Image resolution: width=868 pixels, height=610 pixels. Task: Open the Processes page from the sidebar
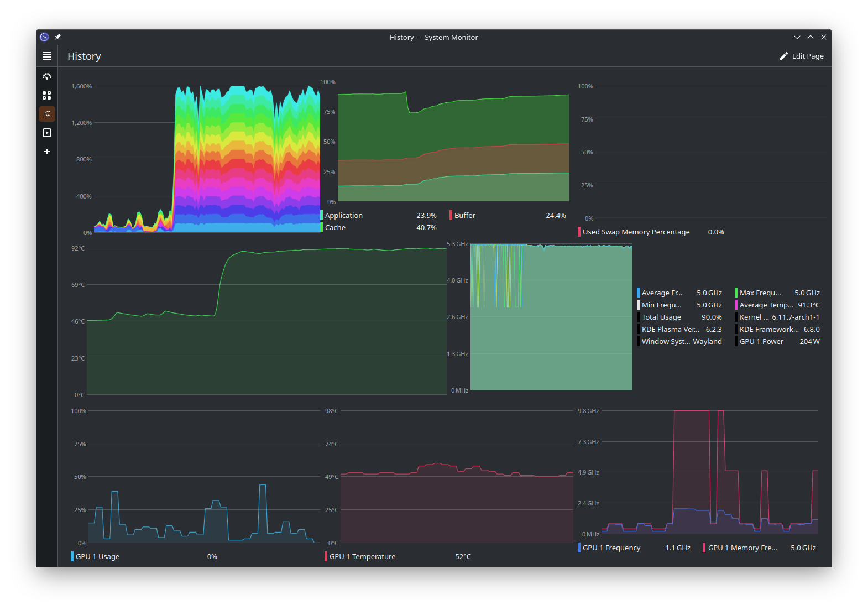(47, 133)
